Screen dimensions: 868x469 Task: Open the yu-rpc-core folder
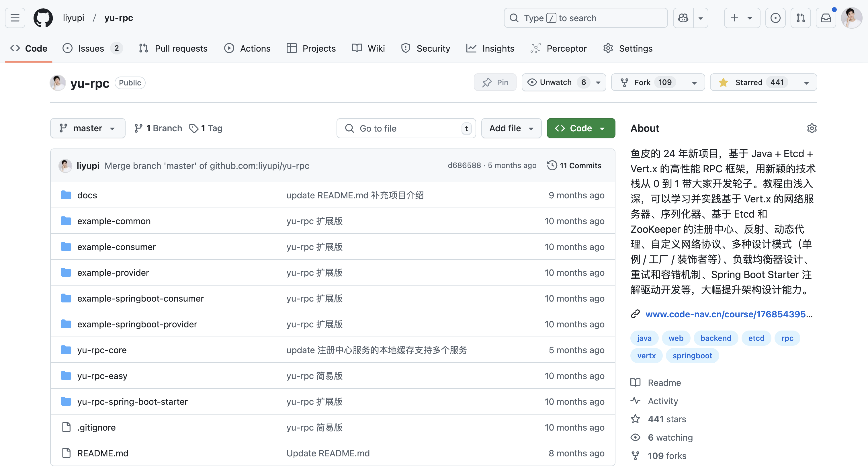point(102,350)
